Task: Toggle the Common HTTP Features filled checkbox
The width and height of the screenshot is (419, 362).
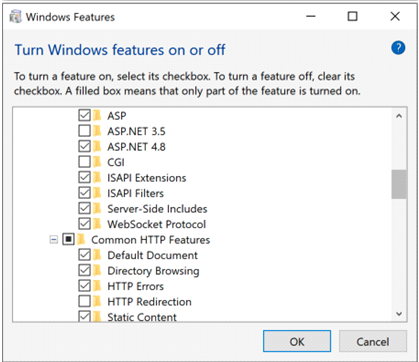Action: tap(69, 239)
